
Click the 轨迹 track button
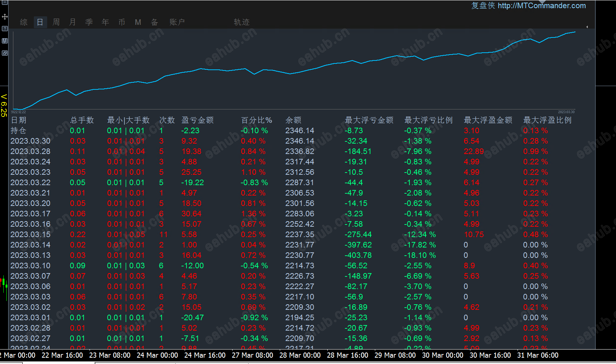click(242, 22)
